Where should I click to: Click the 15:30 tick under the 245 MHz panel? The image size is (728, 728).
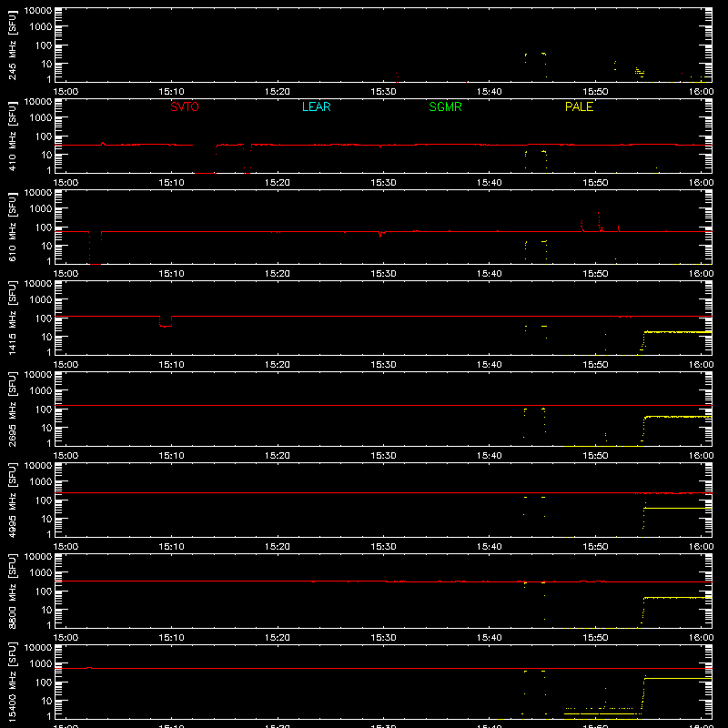tap(383, 92)
